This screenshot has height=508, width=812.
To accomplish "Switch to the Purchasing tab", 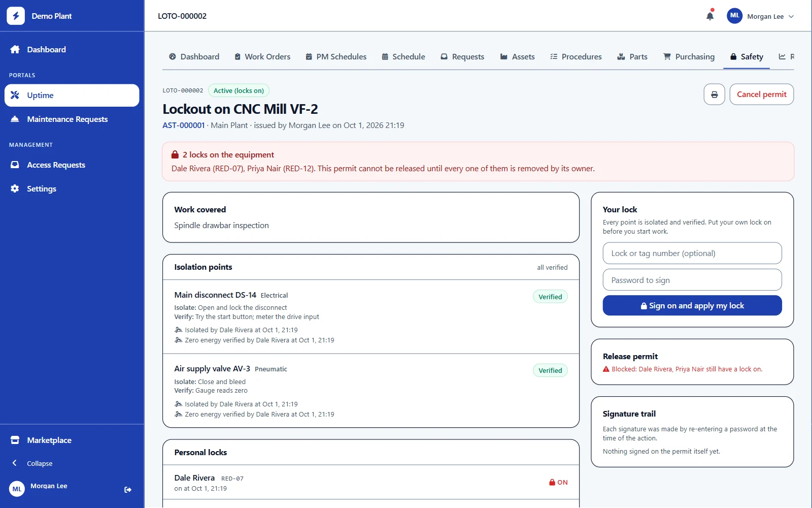I will [689, 57].
